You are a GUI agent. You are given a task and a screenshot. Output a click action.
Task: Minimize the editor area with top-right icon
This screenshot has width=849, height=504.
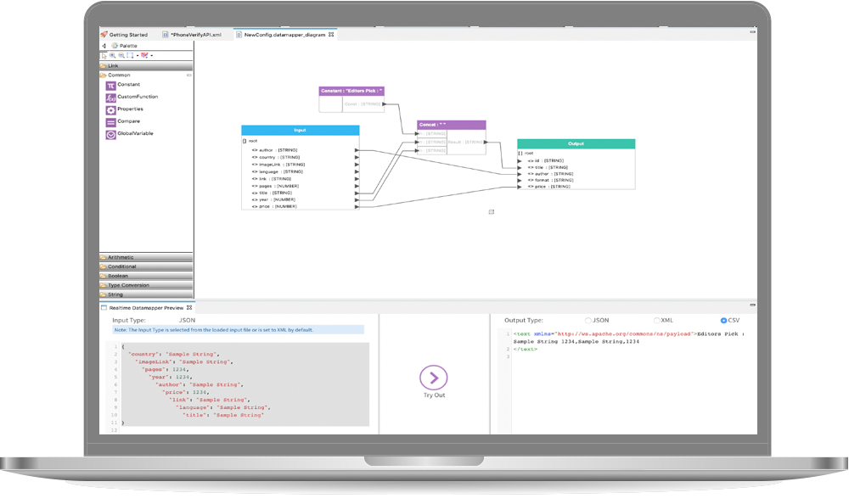click(752, 32)
